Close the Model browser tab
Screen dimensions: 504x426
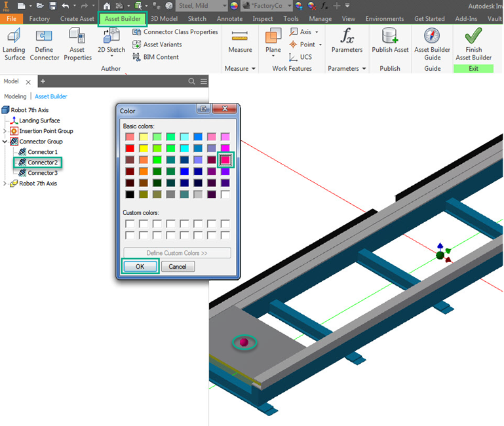(x=28, y=82)
